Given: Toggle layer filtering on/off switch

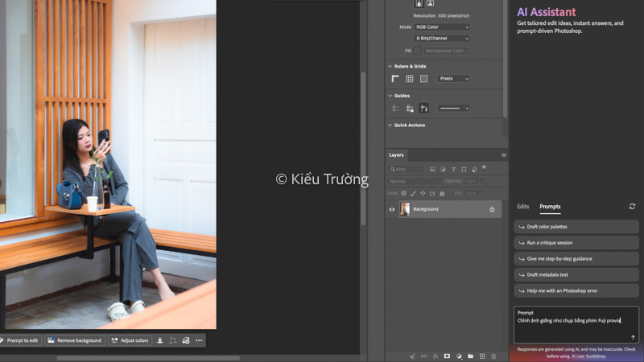Looking at the screenshot, I should coord(484,167).
